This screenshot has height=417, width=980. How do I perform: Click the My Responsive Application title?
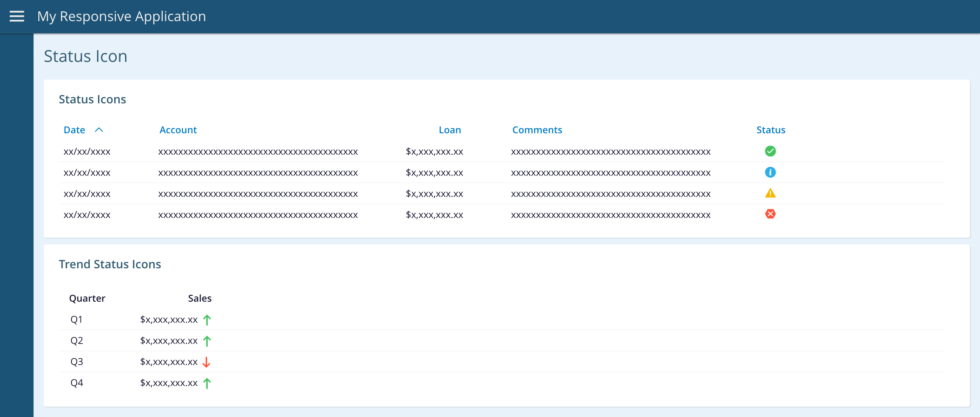tap(121, 17)
